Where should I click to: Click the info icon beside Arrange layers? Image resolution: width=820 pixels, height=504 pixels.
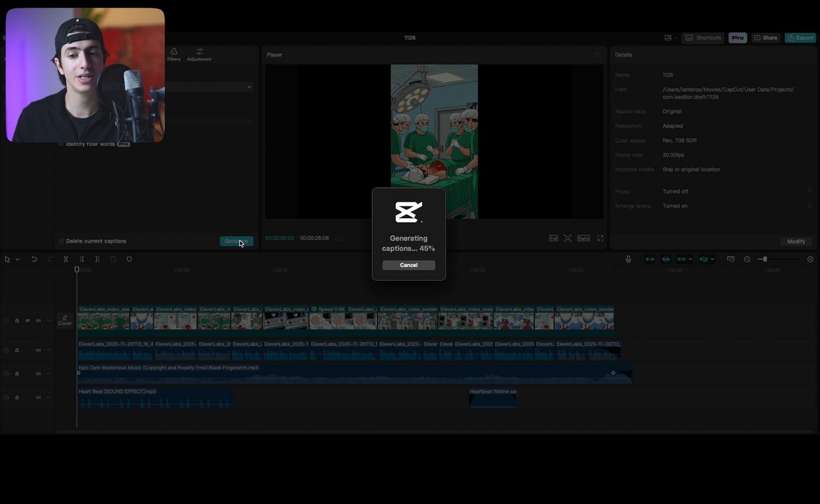tap(810, 206)
